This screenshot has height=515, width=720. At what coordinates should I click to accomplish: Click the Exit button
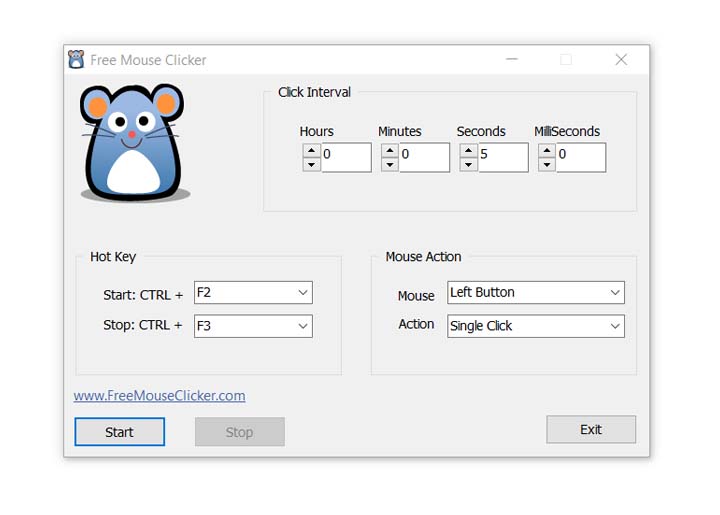click(591, 430)
